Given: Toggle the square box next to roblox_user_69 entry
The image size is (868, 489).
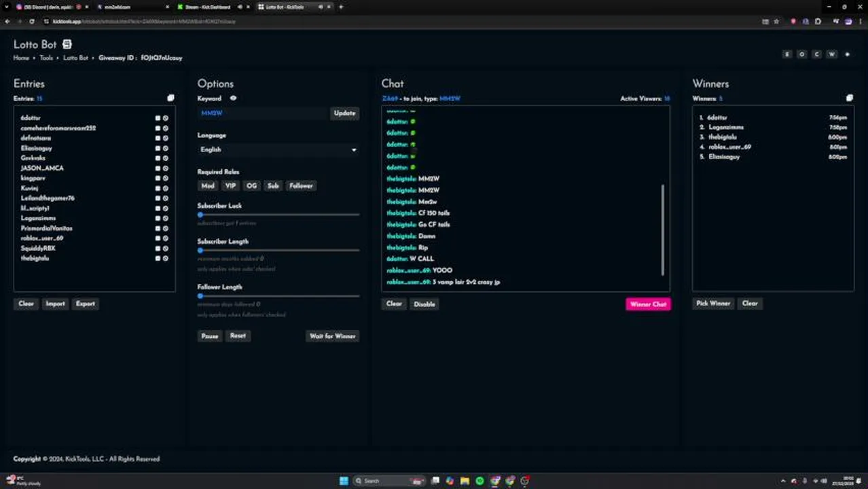Looking at the screenshot, I should point(158,238).
